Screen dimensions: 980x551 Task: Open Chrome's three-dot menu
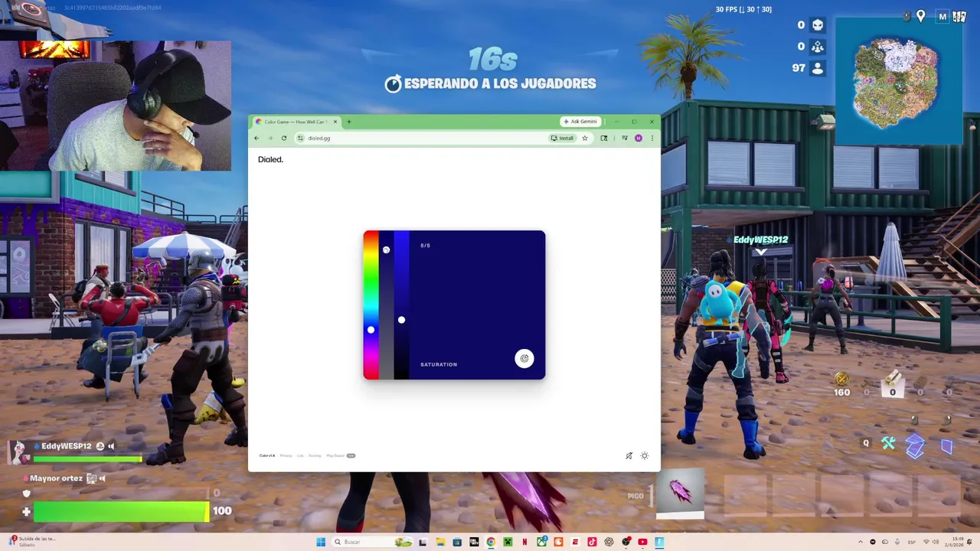coord(652,138)
